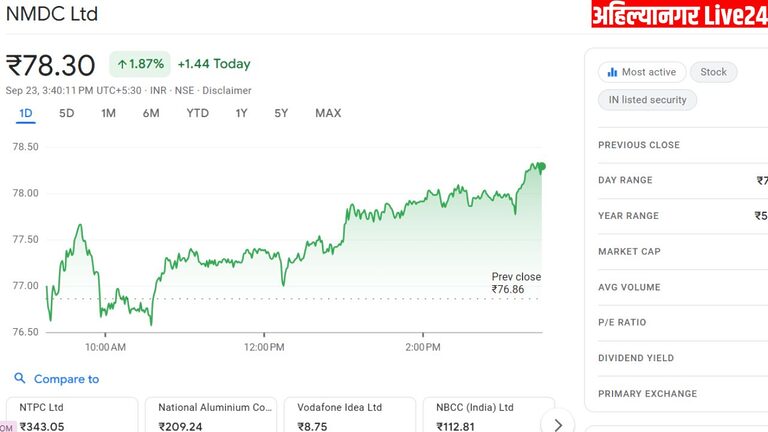Select the 1D time range tab
The image size is (768, 432).
(26, 113)
